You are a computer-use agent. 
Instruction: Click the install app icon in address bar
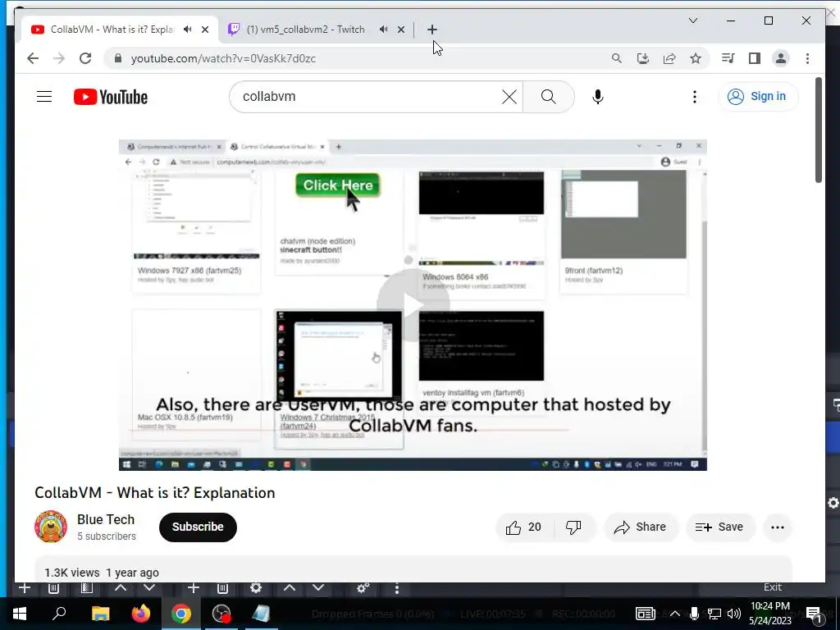[x=643, y=58]
